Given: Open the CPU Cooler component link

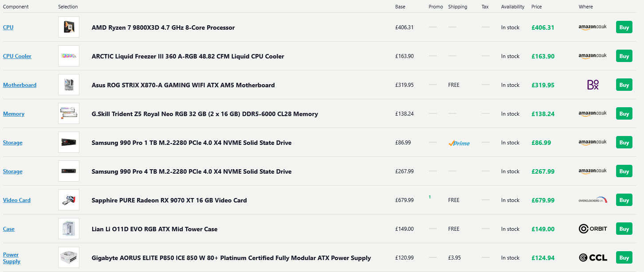Looking at the screenshot, I should point(17,56).
